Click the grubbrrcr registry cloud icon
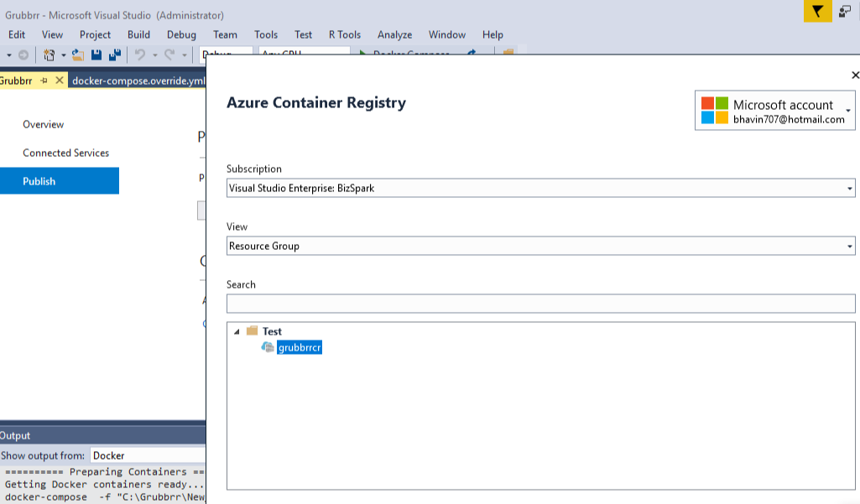The width and height of the screenshot is (860, 504). point(268,347)
